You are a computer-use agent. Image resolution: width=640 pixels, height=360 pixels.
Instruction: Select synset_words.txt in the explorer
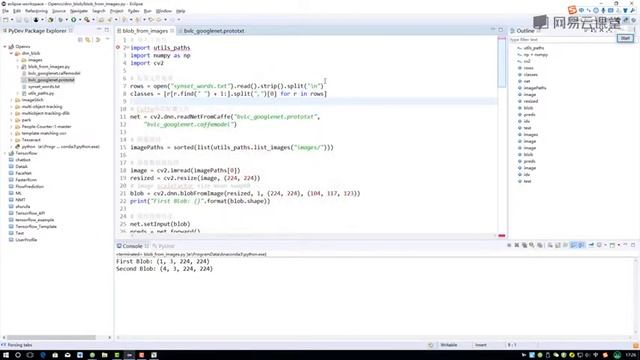point(44,87)
